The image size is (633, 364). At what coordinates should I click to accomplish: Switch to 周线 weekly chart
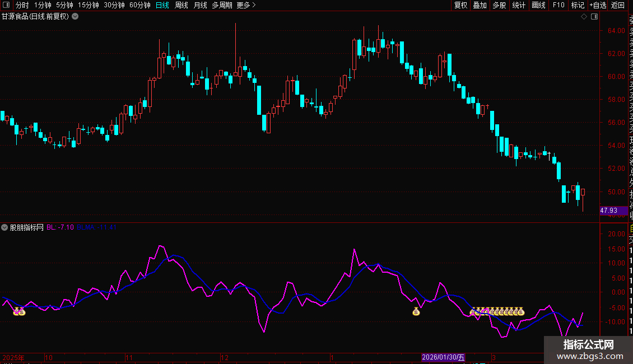point(181,5)
